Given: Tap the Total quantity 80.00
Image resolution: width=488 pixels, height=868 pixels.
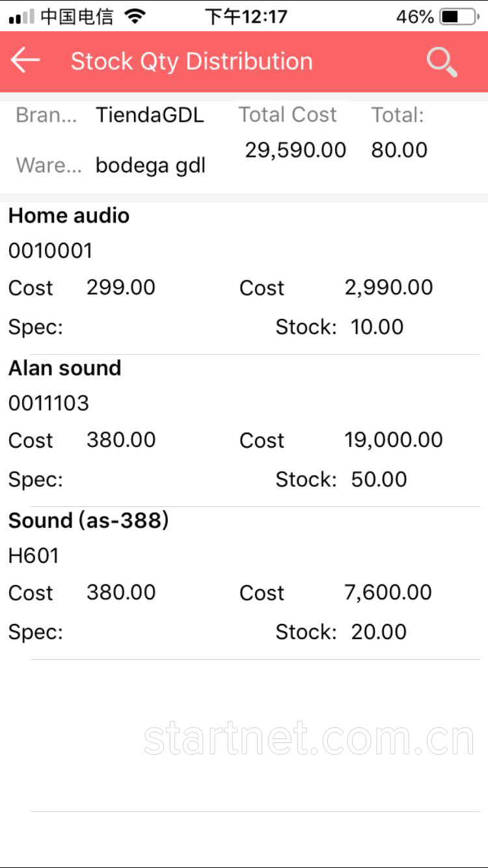Looking at the screenshot, I should pos(400,150).
